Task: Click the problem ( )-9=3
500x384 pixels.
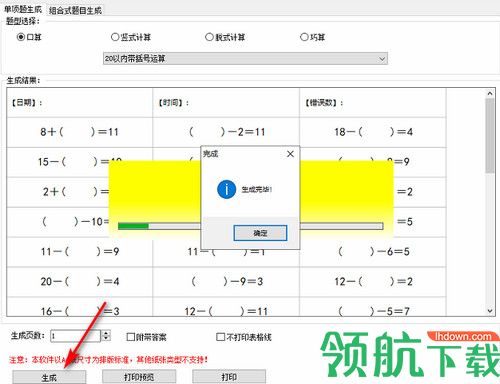Action: coord(227,281)
